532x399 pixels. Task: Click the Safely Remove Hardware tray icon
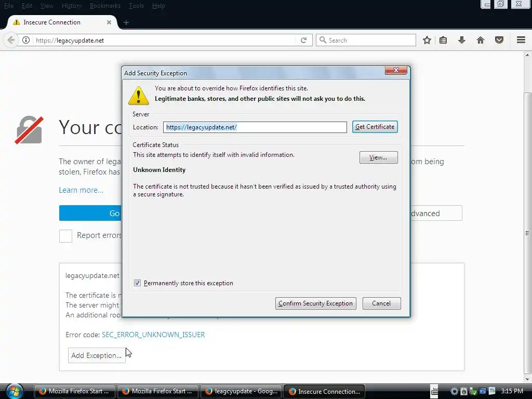(x=473, y=392)
